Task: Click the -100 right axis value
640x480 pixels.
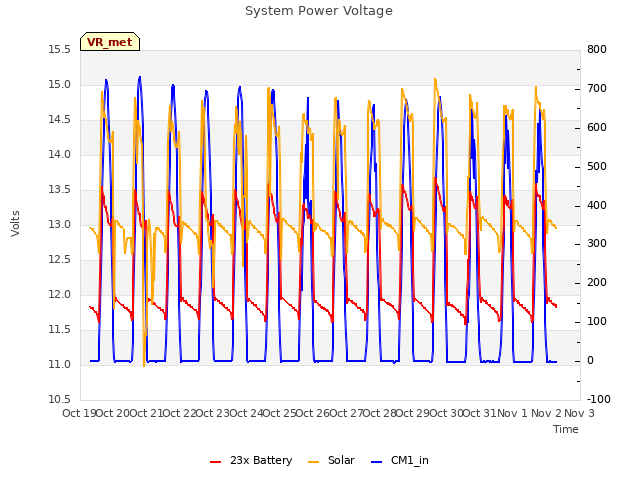Action: coord(599,400)
